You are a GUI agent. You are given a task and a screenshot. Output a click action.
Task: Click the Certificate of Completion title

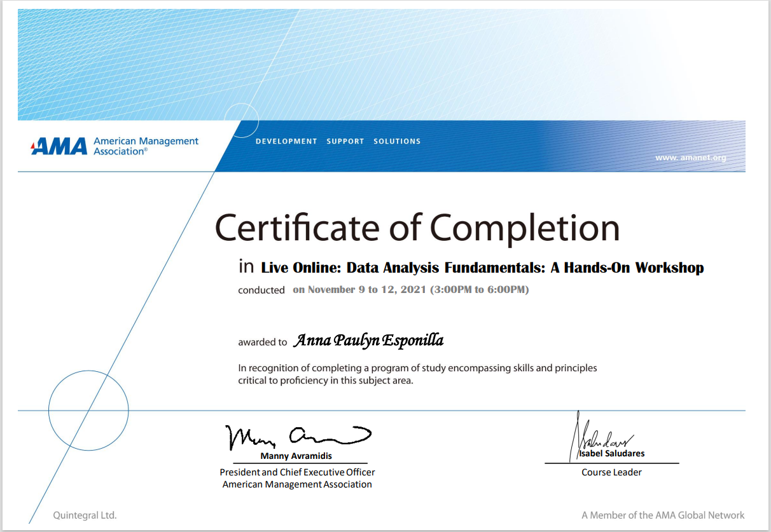[x=417, y=228]
